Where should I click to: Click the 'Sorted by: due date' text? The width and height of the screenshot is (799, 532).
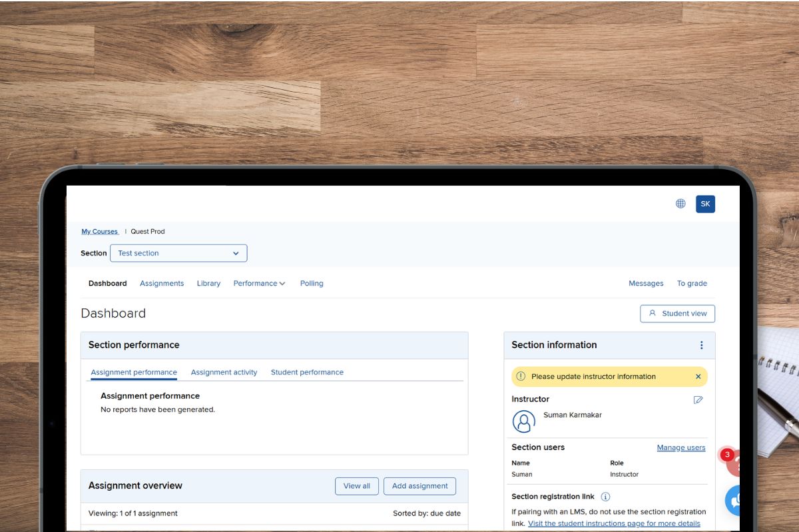[x=427, y=513]
